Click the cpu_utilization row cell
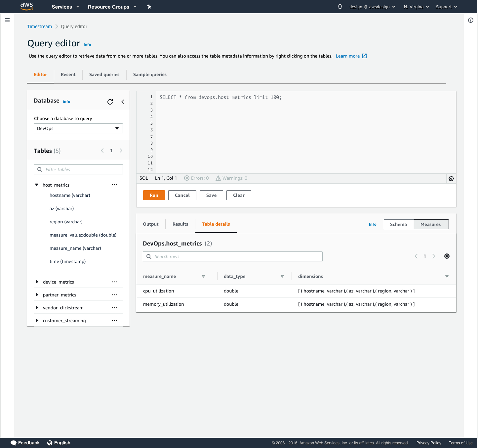Screen dimensions: 478x448 [158, 291]
